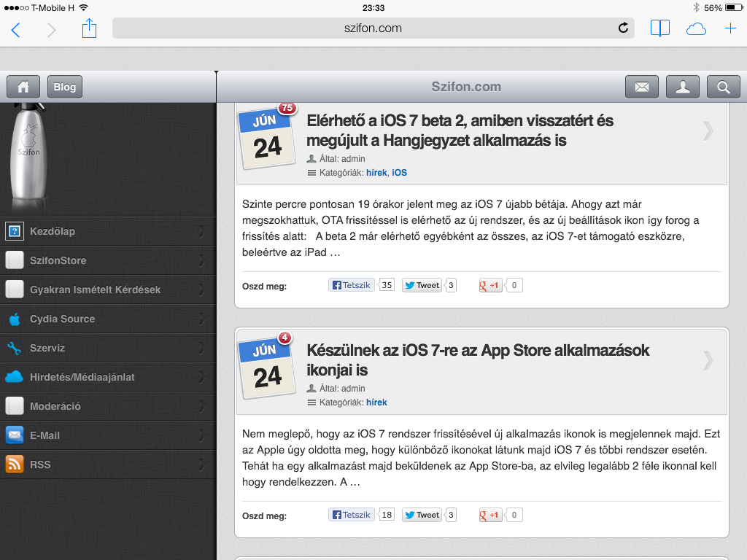Image resolution: width=747 pixels, height=560 pixels.
Task: Expand the App Store ikonjai article chevron
Action: click(708, 360)
